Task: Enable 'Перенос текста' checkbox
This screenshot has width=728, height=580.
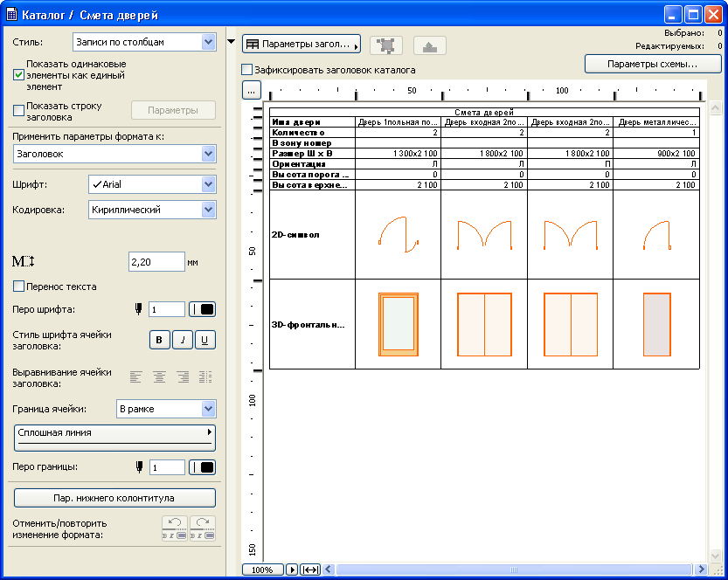Action: coord(18,287)
